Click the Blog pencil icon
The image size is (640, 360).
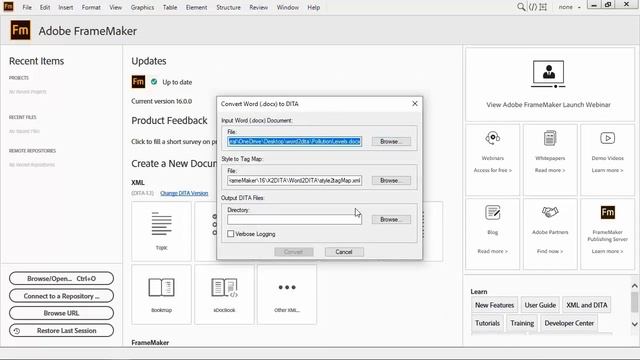(493, 213)
